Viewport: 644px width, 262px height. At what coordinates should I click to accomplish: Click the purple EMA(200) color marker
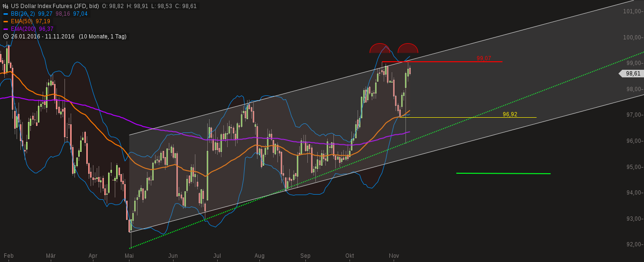coord(6,29)
